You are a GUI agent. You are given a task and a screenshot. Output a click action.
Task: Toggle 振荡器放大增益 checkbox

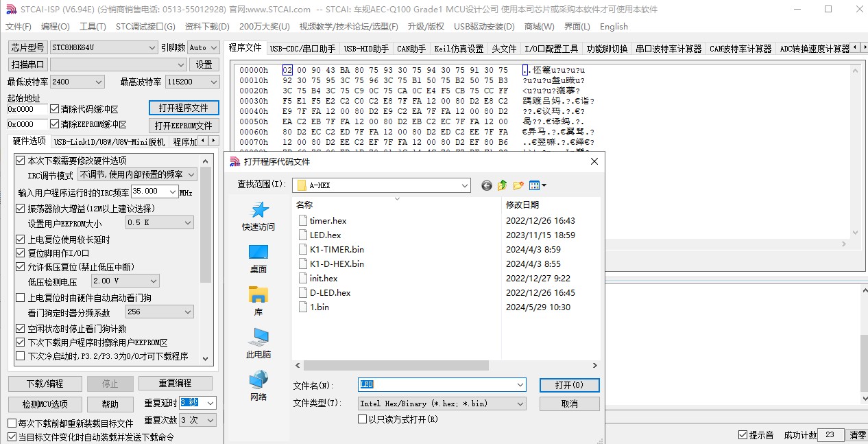click(x=20, y=208)
